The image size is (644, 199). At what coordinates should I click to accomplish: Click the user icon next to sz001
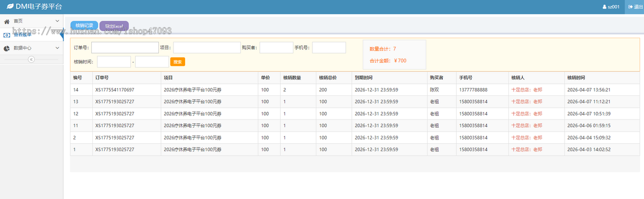point(605,7)
